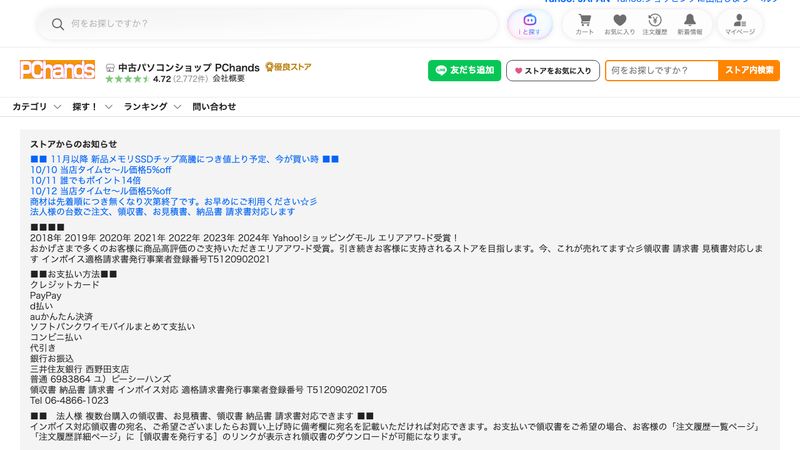
Task: Click the 銀行お振込 text
Action: [52, 359]
